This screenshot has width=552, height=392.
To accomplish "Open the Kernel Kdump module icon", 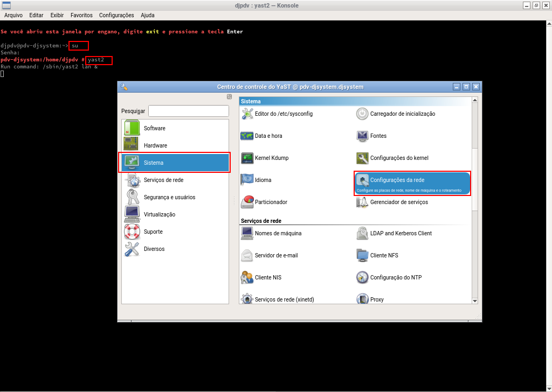I will tap(247, 158).
